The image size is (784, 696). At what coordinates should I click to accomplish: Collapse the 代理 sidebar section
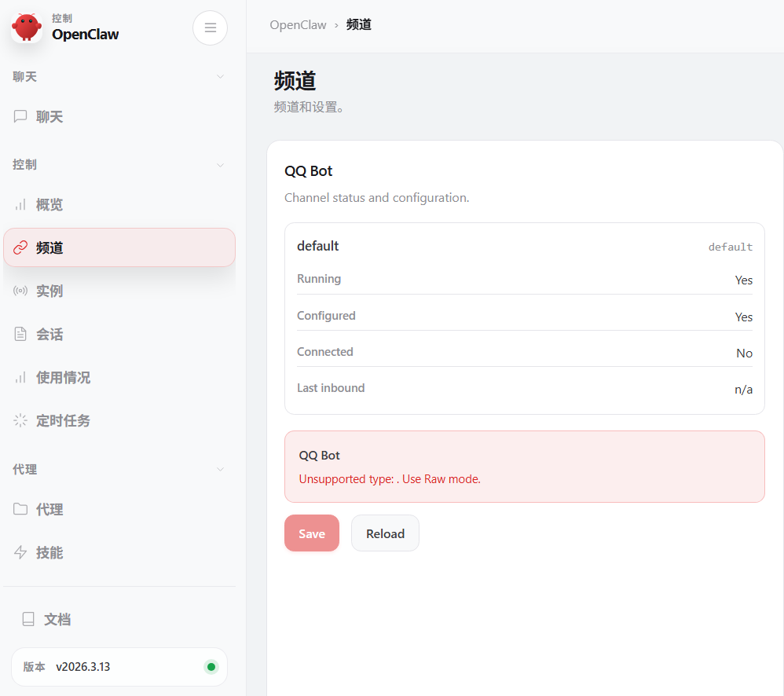point(220,469)
